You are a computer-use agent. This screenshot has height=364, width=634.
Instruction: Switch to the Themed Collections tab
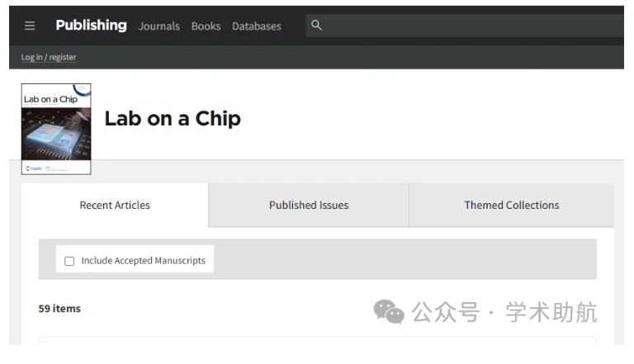click(512, 205)
